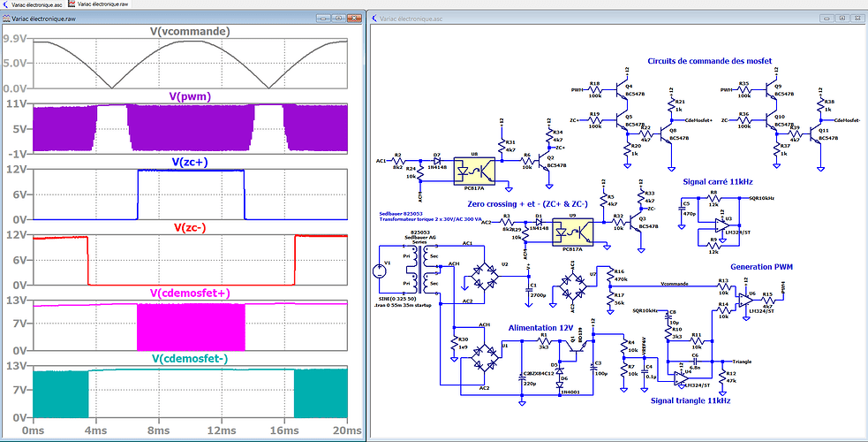Click the 'SINE(0 325 50)' source value
Viewport: 868px width, 442px height.
397,300
